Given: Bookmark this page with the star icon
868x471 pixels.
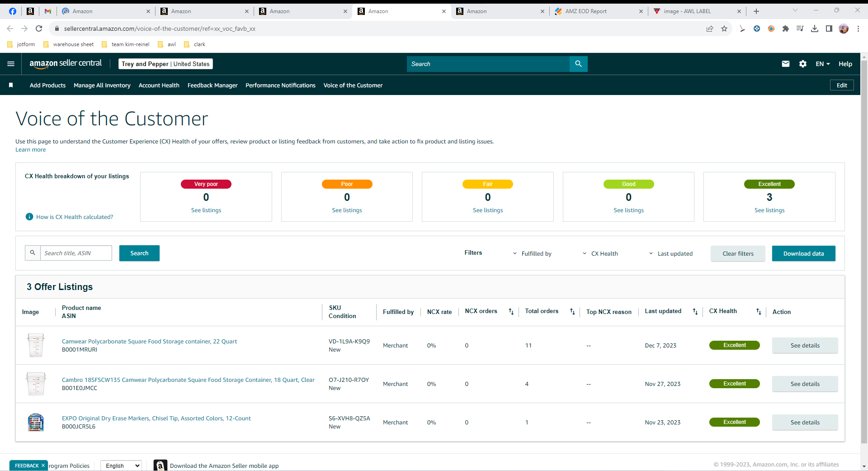Looking at the screenshot, I should point(724,29).
